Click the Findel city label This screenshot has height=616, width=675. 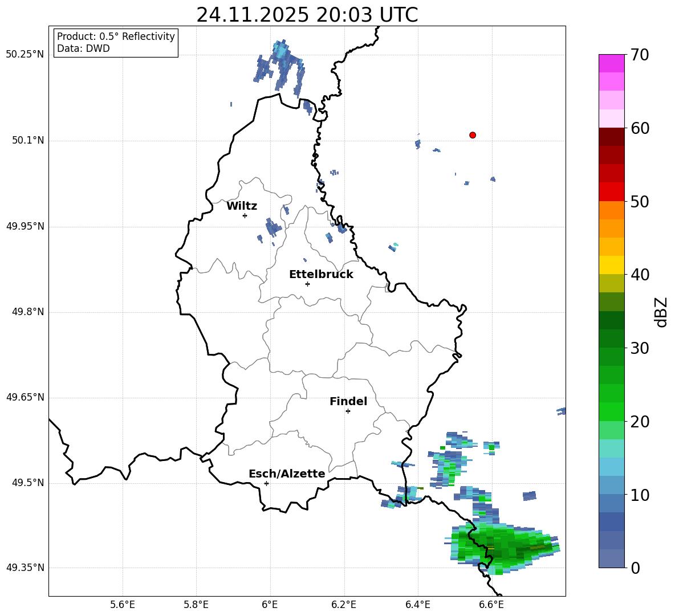point(348,401)
